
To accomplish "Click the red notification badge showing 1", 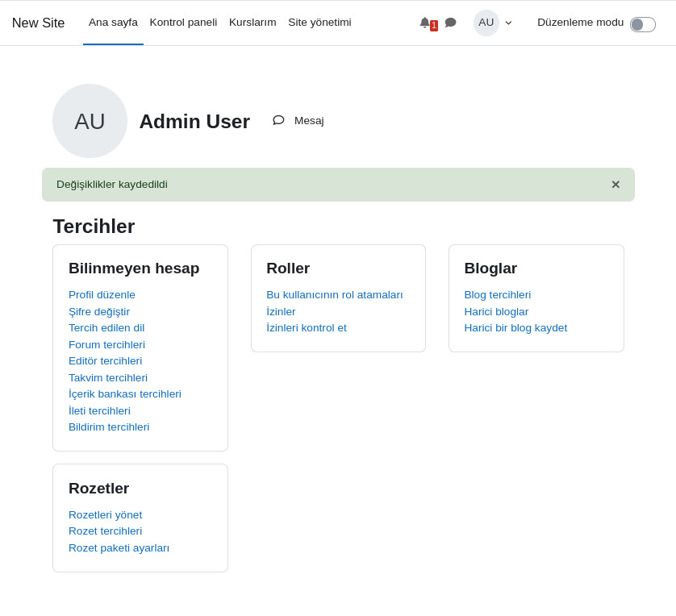I will pyautogui.click(x=433, y=25).
